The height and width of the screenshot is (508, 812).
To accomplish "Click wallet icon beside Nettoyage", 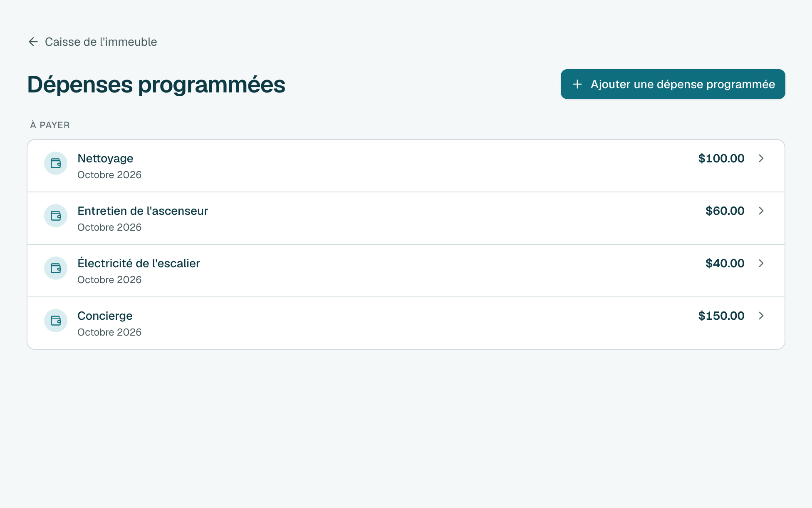I will pos(56,163).
